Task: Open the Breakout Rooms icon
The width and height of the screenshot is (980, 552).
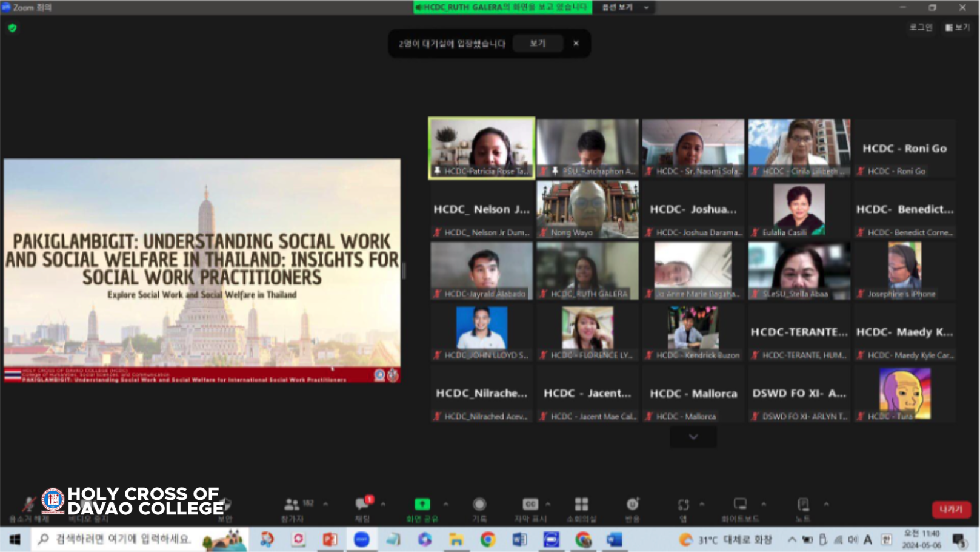Action: (x=582, y=504)
